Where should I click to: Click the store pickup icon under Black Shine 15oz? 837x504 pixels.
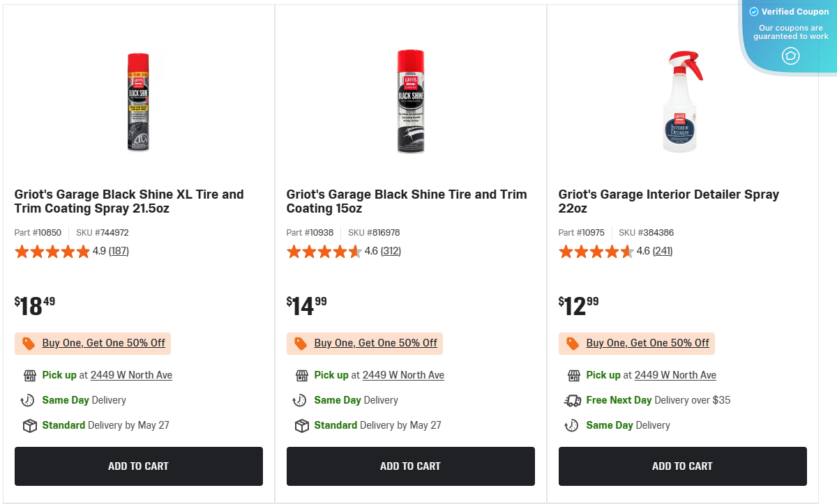(x=301, y=375)
